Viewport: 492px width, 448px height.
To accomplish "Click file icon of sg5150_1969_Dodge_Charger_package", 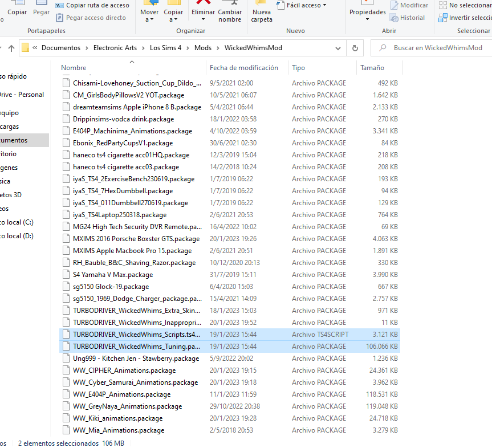I will pyautogui.click(x=66, y=298).
